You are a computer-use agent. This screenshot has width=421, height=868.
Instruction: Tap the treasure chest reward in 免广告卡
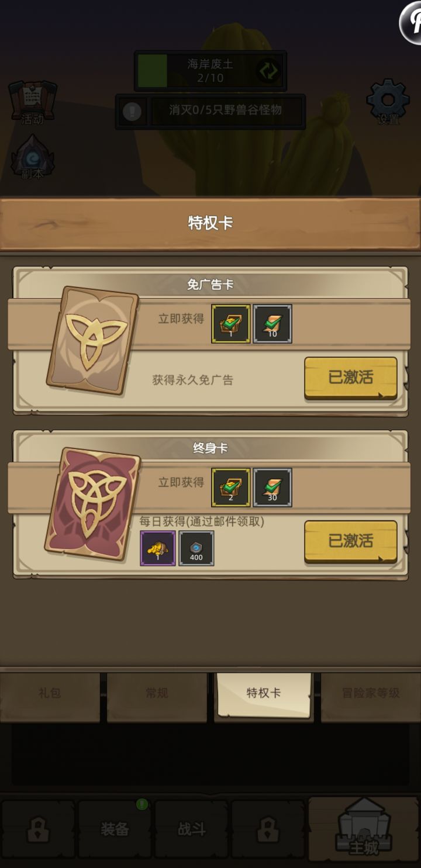(x=231, y=323)
